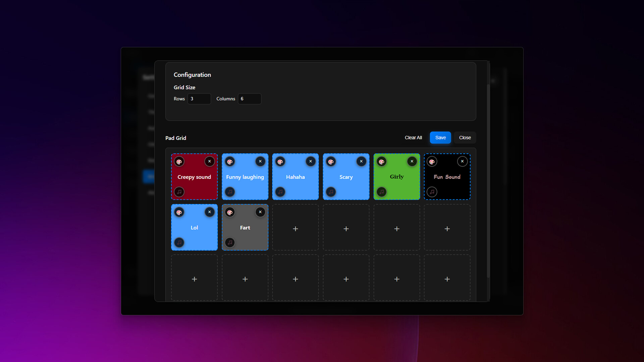Click the Save button
The height and width of the screenshot is (362, 644).
(x=440, y=138)
